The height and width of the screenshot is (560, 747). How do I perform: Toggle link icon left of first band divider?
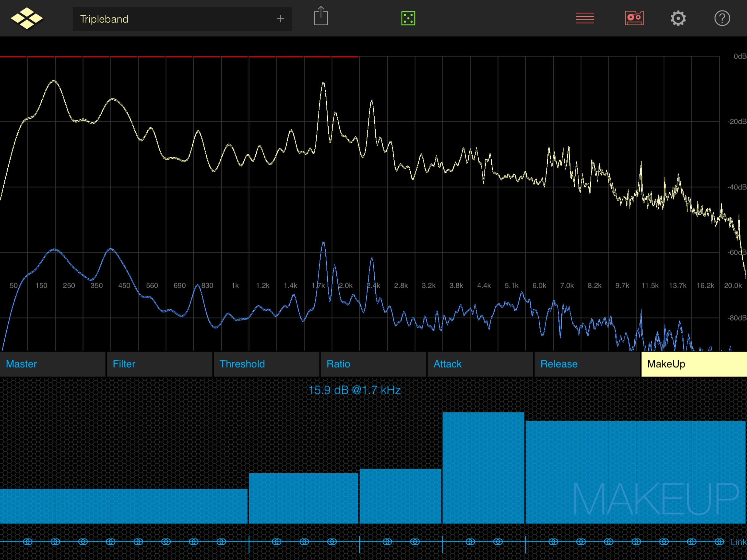coord(221,542)
